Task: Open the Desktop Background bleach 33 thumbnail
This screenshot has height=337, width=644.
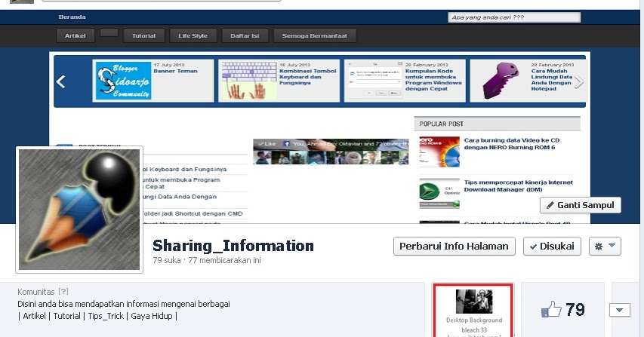Action: [x=473, y=302]
